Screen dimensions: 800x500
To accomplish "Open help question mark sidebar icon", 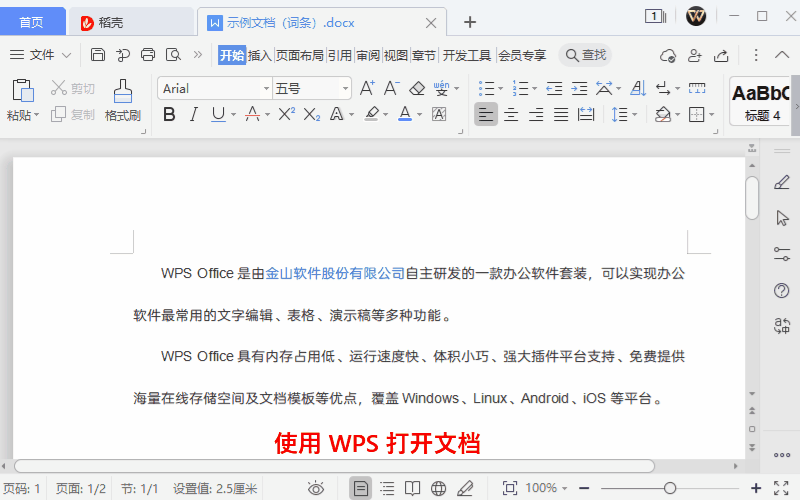I will (782, 290).
